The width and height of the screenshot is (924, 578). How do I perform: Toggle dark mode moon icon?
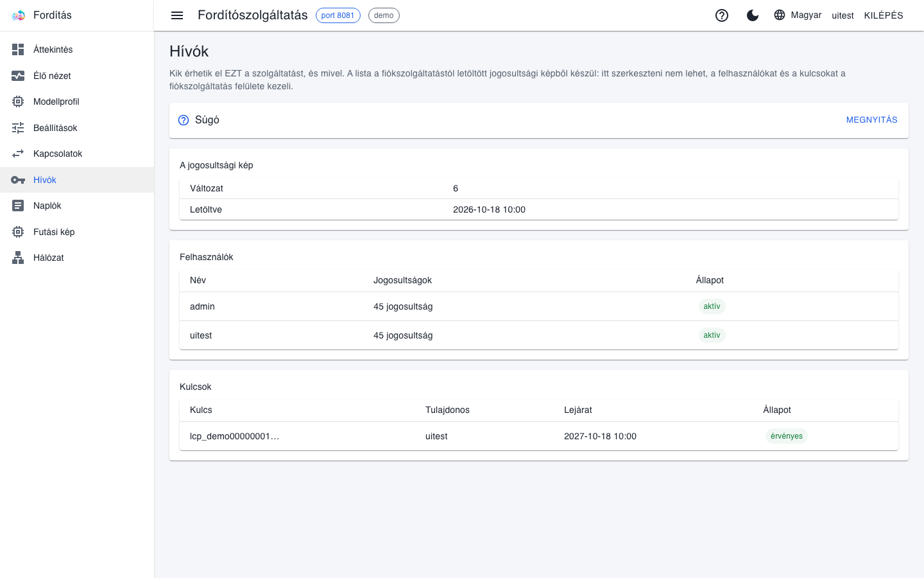point(753,15)
